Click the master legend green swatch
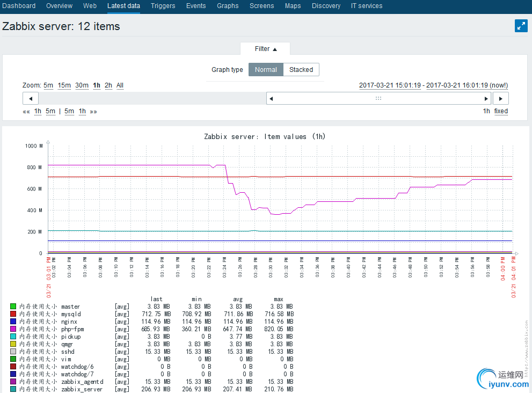 [13, 307]
